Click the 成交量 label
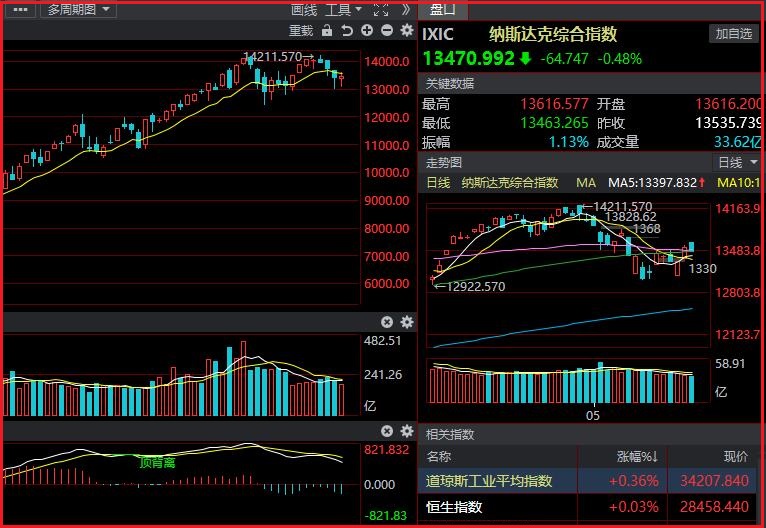Screen dimensions: 766x528 (x=617, y=142)
